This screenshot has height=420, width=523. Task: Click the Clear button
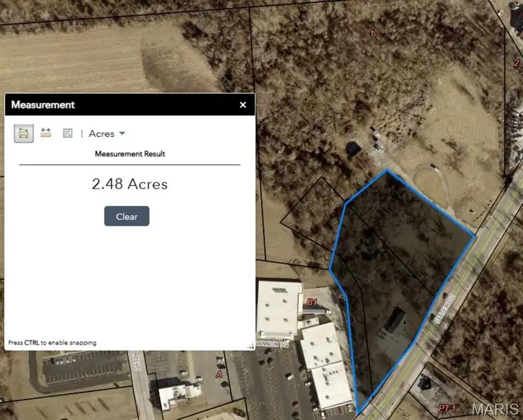pos(127,216)
